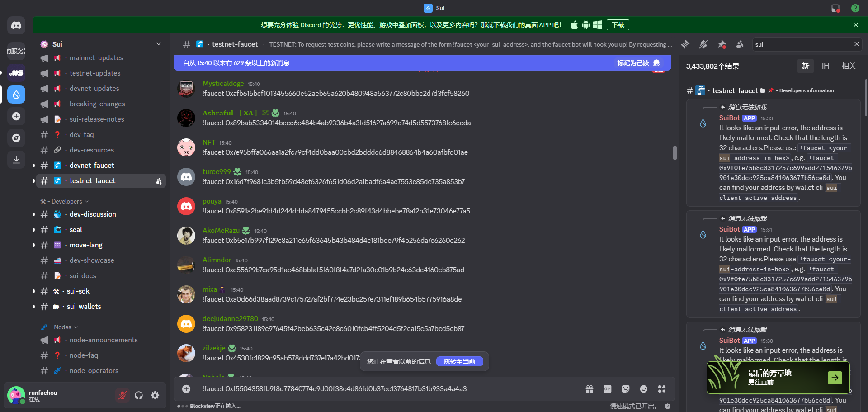Click the download apps arrow icon
This screenshot has height=412, width=868.
click(x=16, y=160)
